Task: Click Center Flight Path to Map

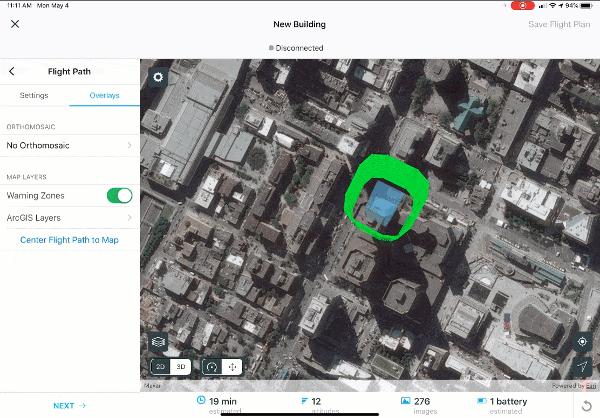Action: click(x=69, y=240)
